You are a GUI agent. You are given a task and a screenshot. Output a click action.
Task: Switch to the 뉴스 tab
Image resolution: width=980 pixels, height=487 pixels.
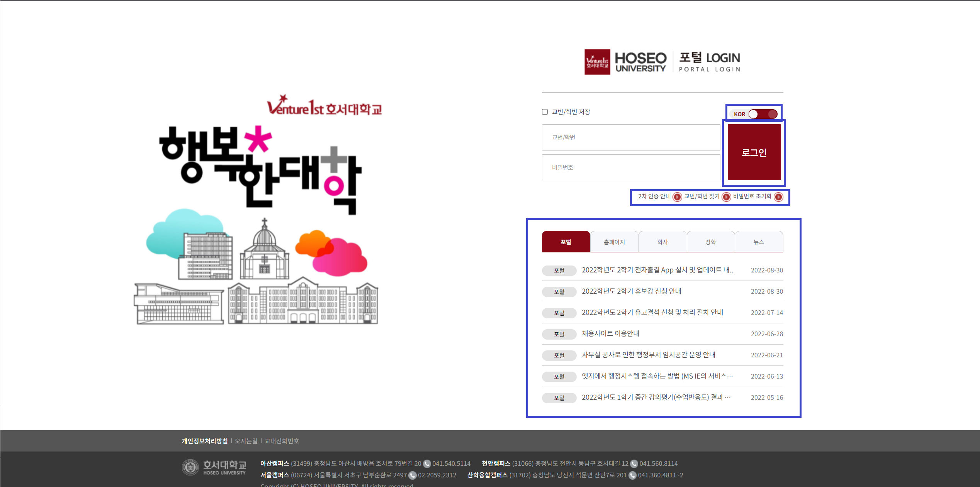(759, 242)
